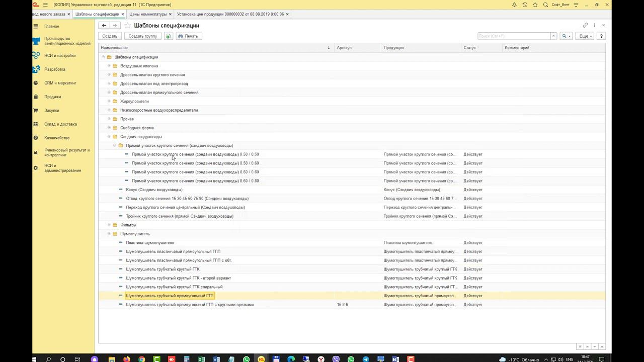Select Свободная форма folder

[x=352, y=128]
